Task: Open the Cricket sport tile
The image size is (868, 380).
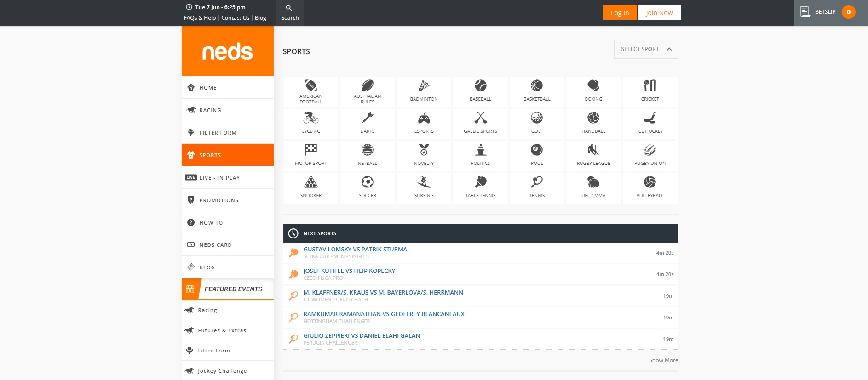Action: point(650,92)
